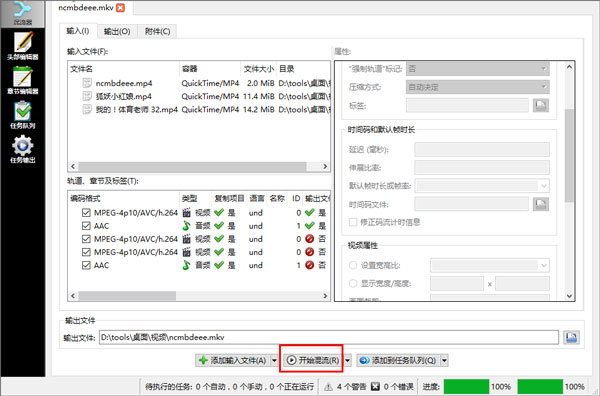600x396 pixels.
Task: Expand dropdown arrow beside 开始混流 button
Action: (x=348, y=360)
